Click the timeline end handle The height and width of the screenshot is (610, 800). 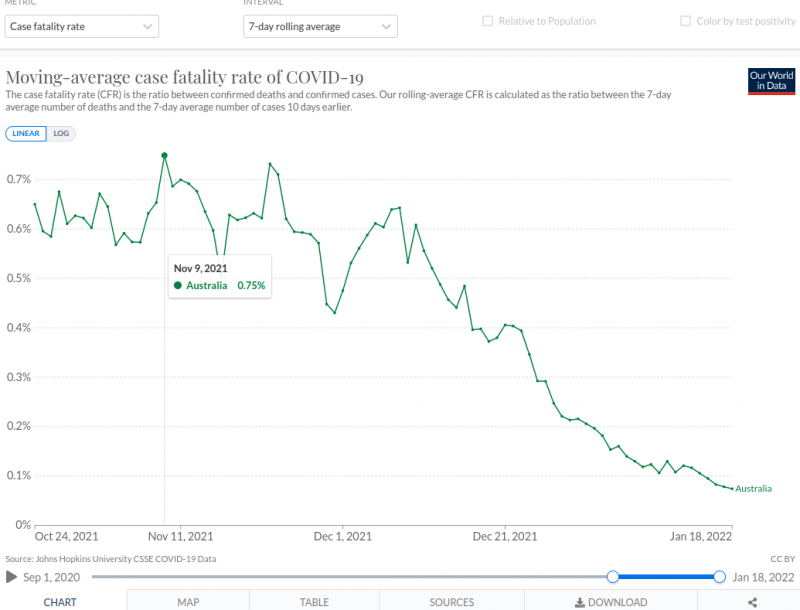point(719,577)
